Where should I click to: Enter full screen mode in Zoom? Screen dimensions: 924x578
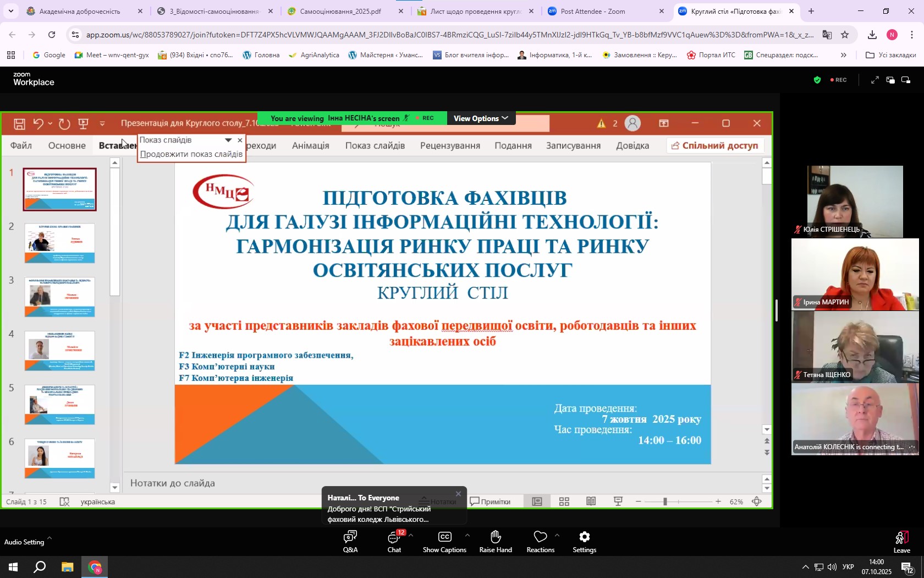pos(875,80)
